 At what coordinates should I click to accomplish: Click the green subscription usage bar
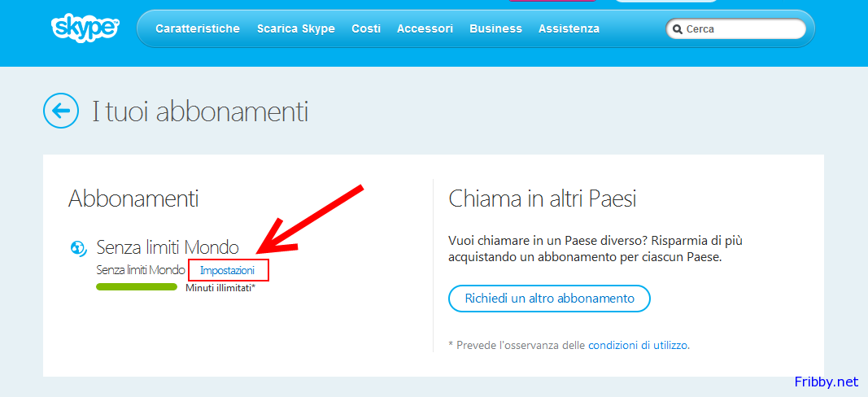pyautogui.click(x=137, y=286)
